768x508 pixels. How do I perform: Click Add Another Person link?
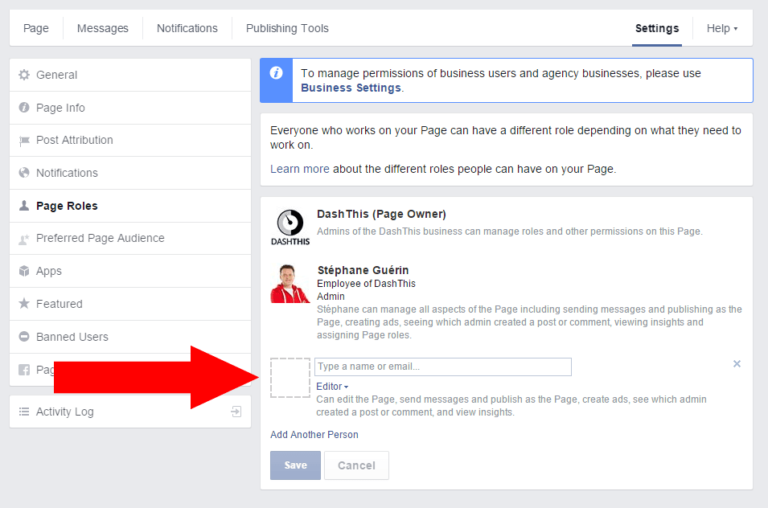click(x=314, y=435)
